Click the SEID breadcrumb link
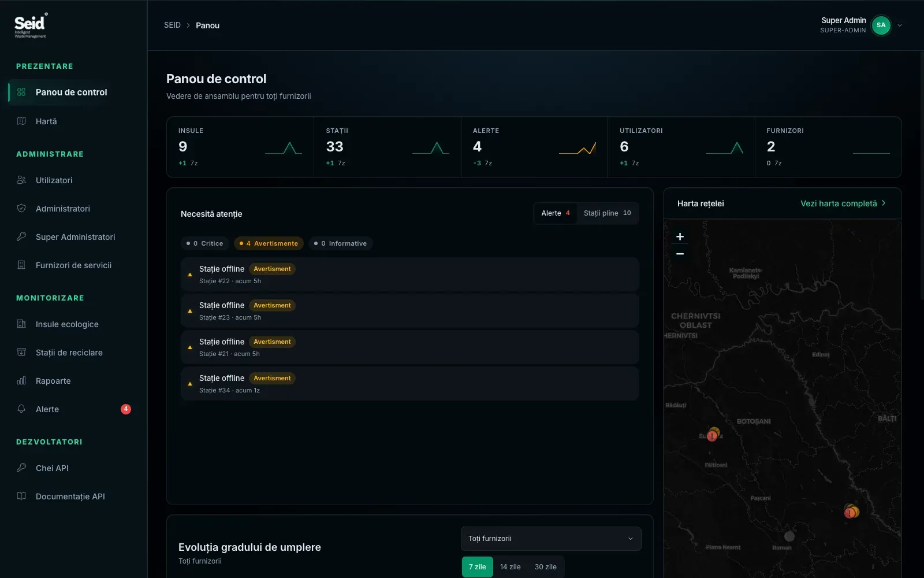This screenshot has width=924, height=578. [x=172, y=25]
